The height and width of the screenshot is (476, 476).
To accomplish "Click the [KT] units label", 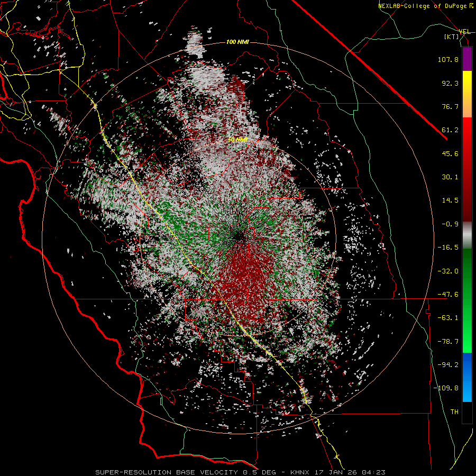I will [x=452, y=36].
